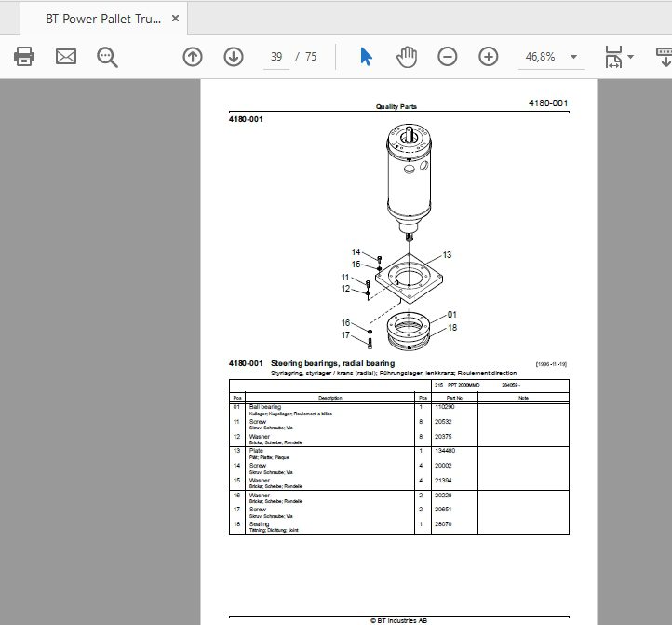Click the steering bearing exploded diagram
Image resolution: width=672 pixels, height=625 pixels.
[401, 238]
